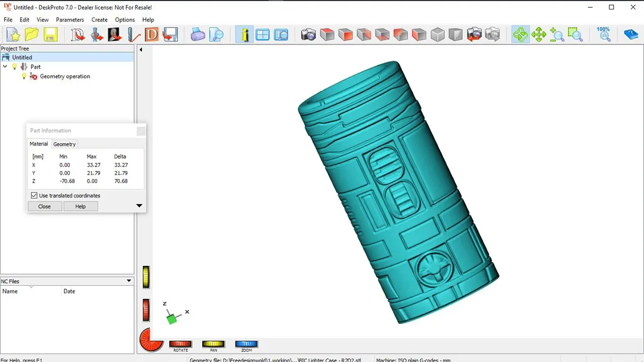Select the top view cube icon

pos(327,35)
